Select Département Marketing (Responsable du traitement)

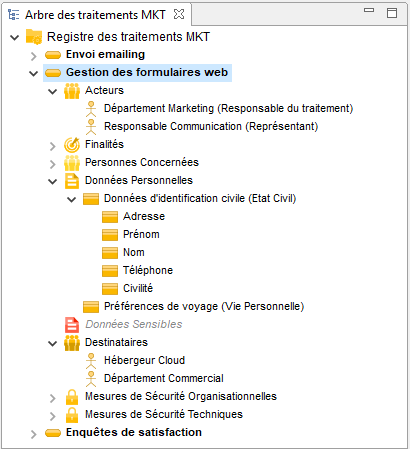click(x=228, y=108)
